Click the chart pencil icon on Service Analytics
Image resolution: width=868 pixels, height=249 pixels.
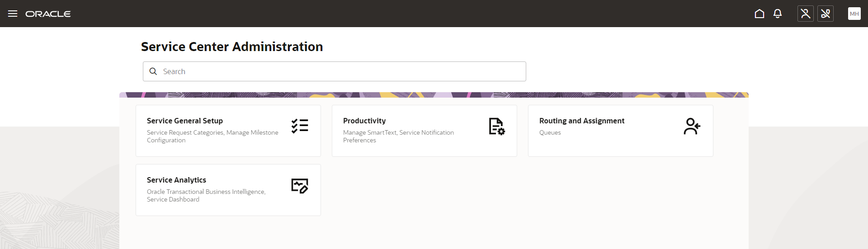tap(300, 185)
